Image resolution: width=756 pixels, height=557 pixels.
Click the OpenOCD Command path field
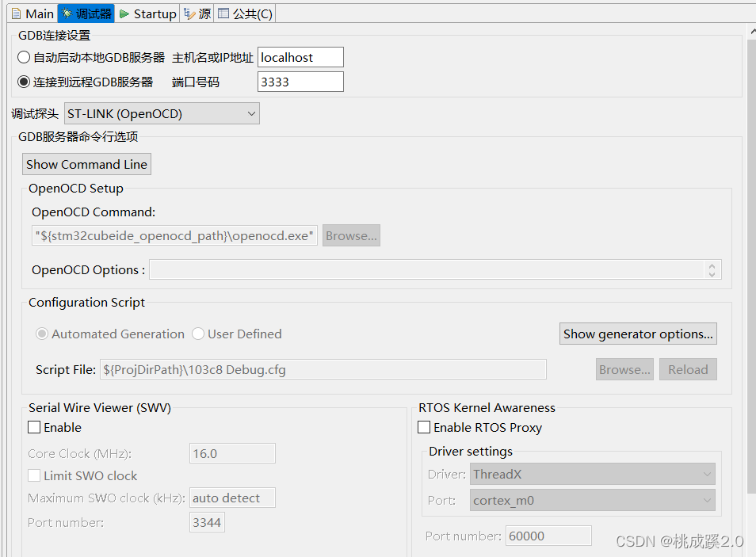coord(174,236)
